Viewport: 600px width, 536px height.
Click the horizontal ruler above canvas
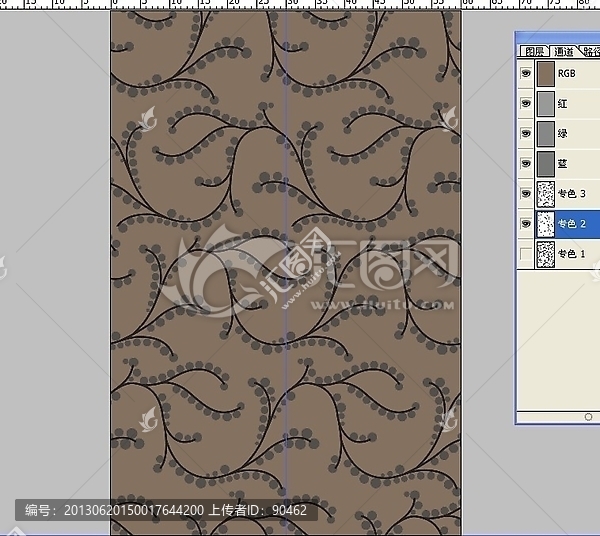click(x=300, y=4)
